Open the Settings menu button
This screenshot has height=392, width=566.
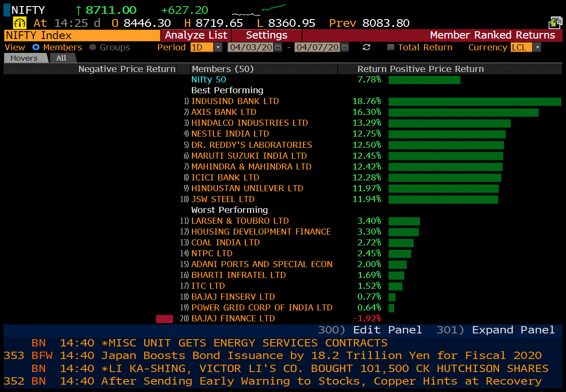tap(267, 35)
